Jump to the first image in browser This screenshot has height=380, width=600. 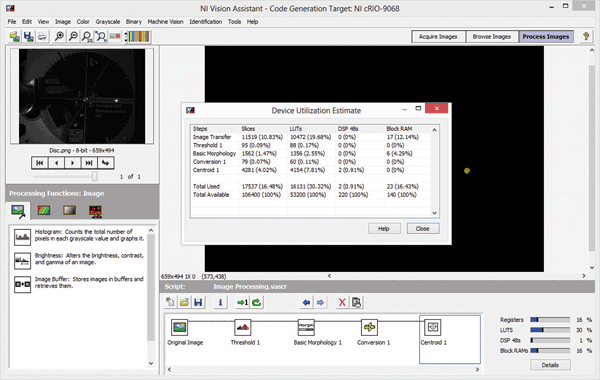tap(39, 163)
